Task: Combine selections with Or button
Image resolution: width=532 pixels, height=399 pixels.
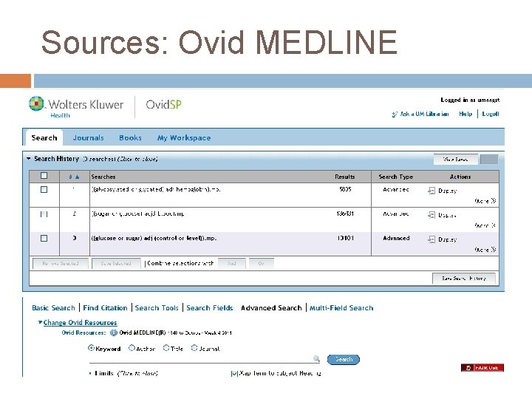Action: [262, 263]
